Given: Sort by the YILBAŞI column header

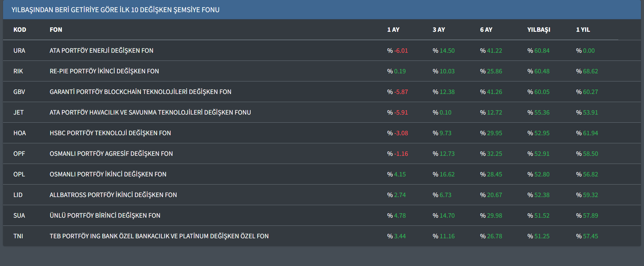Looking at the screenshot, I should coord(538,30).
